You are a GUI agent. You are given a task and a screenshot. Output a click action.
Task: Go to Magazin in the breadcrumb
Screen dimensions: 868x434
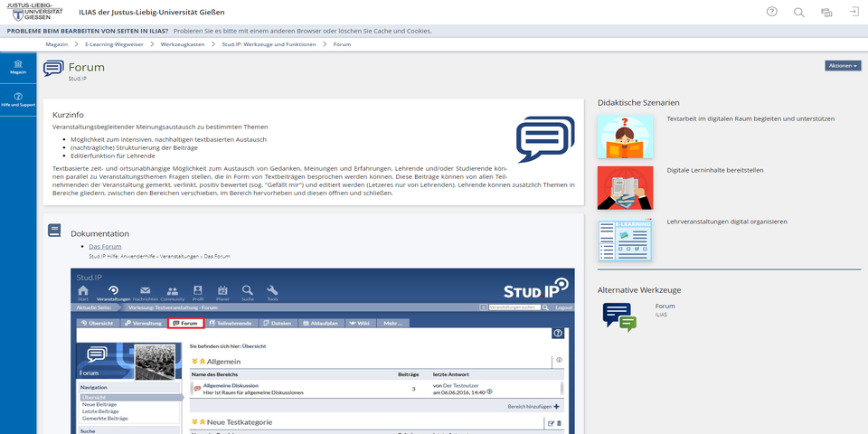click(x=56, y=44)
